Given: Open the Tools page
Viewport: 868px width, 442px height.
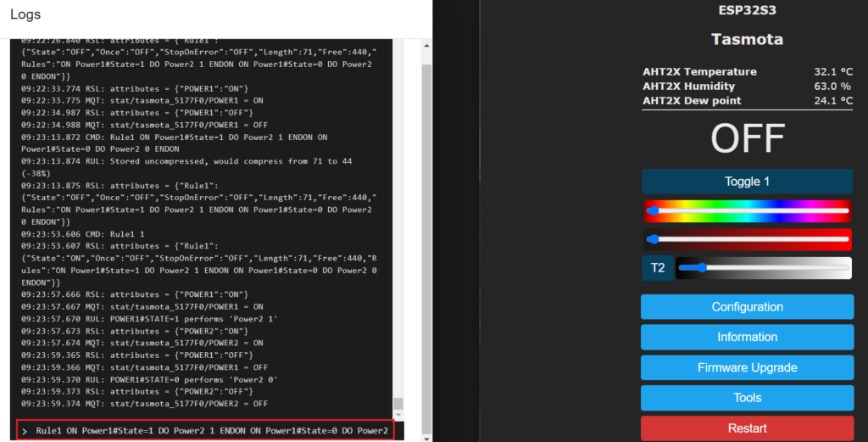Looking at the screenshot, I should [747, 398].
